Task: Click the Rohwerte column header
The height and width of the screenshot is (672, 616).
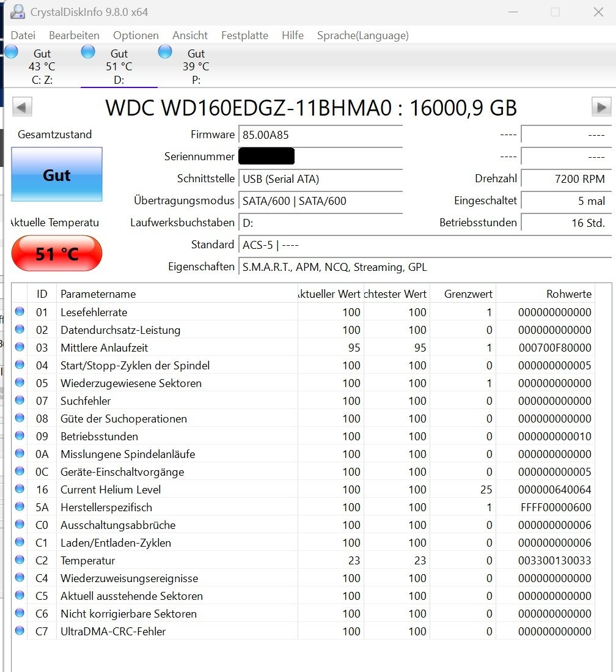Action: pyautogui.click(x=545, y=294)
